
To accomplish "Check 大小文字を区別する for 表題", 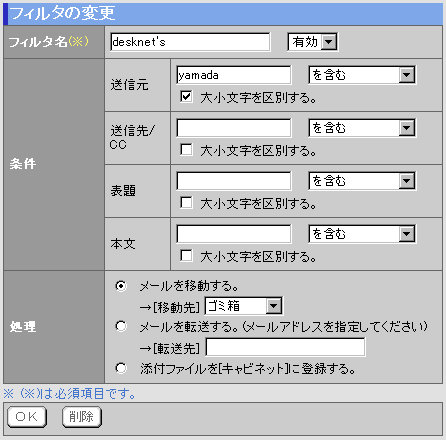I will coord(186,203).
